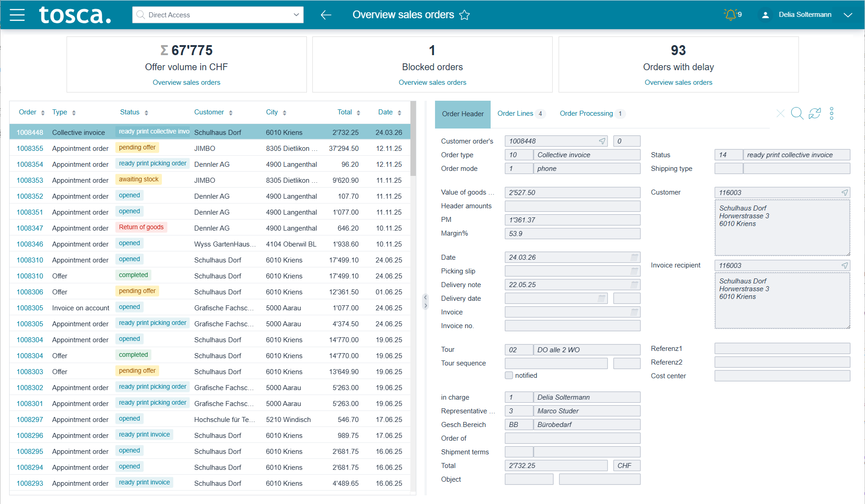Click the Gesch.Bereich Bürobedarf field
Image resolution: width=865 pixels, height=504 pixels.
pyautogui.click(x=586, y=425)
